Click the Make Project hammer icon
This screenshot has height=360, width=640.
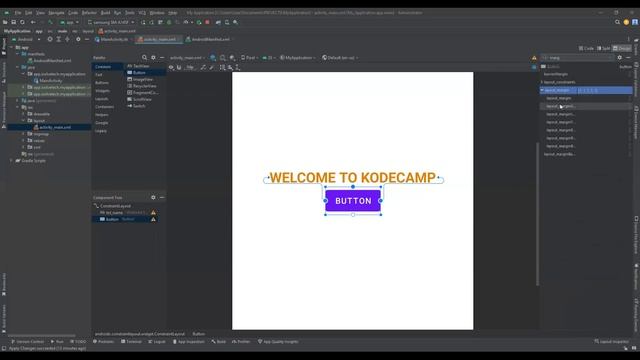[x=51, y=22]
